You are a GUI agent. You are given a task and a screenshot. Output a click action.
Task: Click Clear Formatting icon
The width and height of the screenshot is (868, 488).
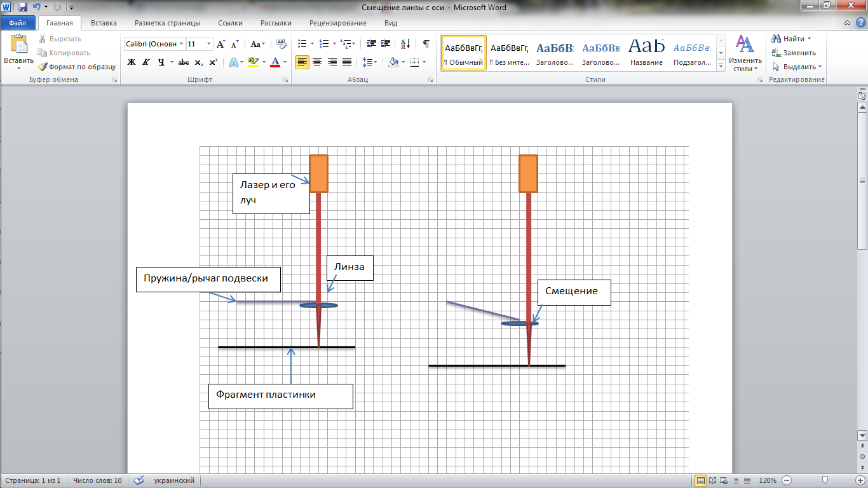[x=281, y=44]
